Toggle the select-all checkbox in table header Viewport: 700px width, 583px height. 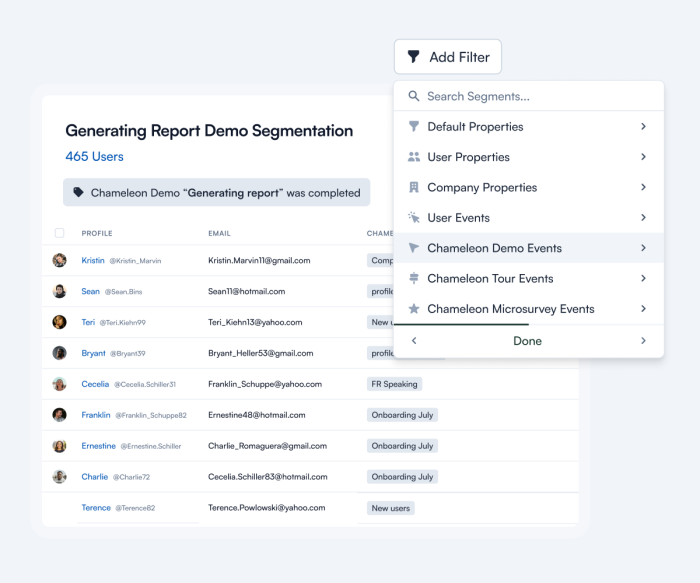tap(59, 233)
